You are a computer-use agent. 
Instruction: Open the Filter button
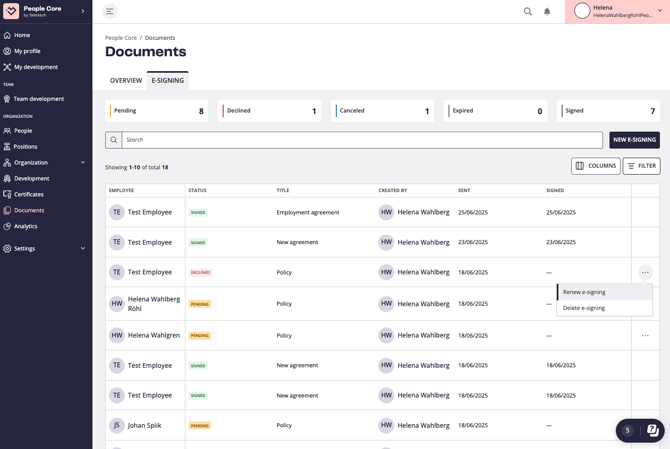tap(641, 166)
